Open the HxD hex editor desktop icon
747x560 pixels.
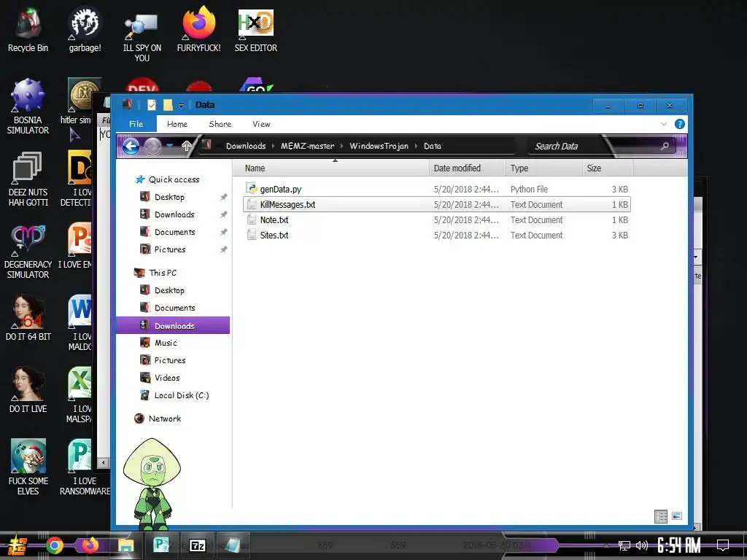[x=256, y=29]
